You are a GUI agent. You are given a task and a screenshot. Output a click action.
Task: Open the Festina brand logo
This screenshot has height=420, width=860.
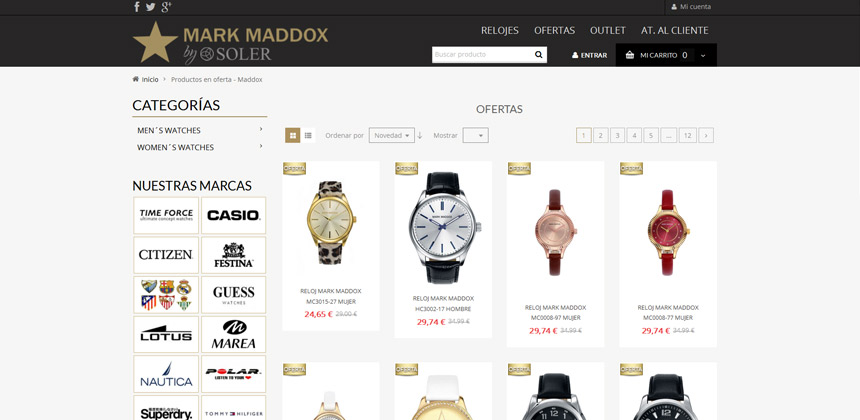click(x=234, y=255)
